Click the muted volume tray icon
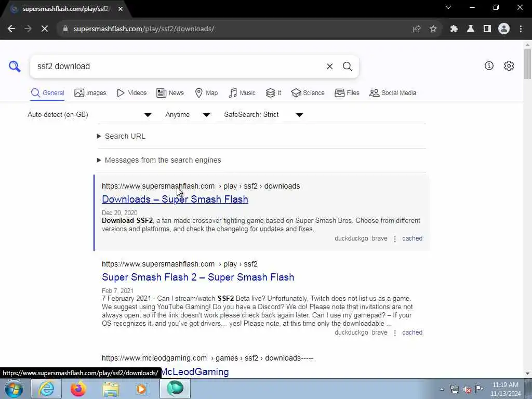This screenshot has height=399, width=532. pyautogui.click(x=467, y=389)
